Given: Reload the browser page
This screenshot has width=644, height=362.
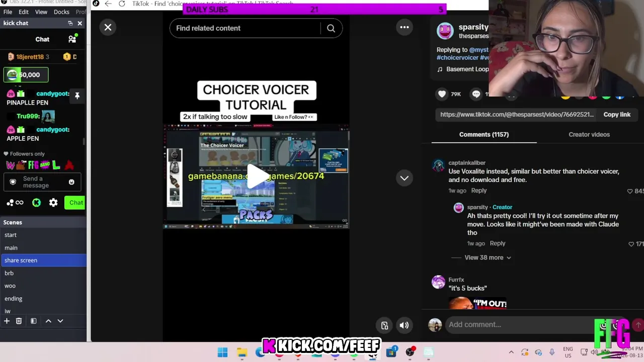Looking at the screenshot, I should (122, 4).
